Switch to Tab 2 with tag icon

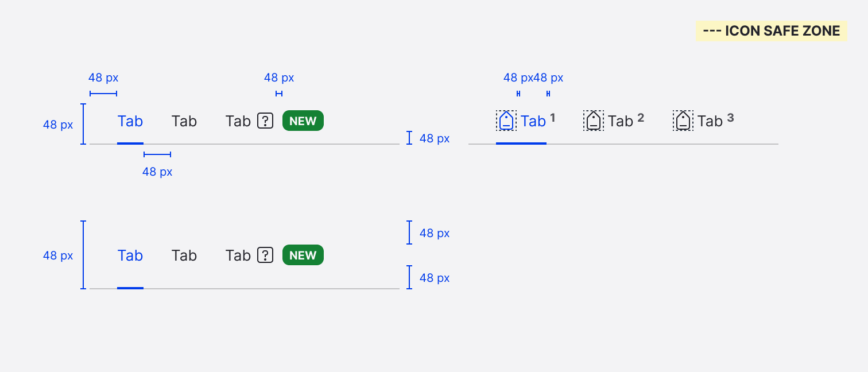621,121
